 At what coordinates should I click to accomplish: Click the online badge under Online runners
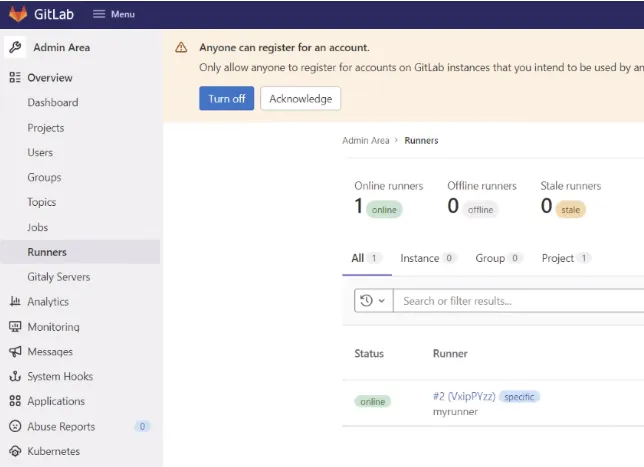[384, 209]
